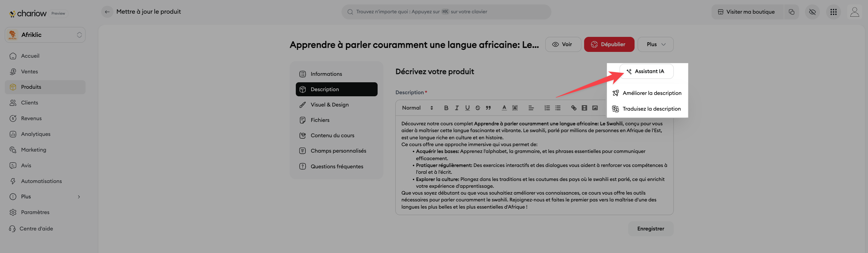
Task: Open the text alignment options
Action: click(531, 108)
